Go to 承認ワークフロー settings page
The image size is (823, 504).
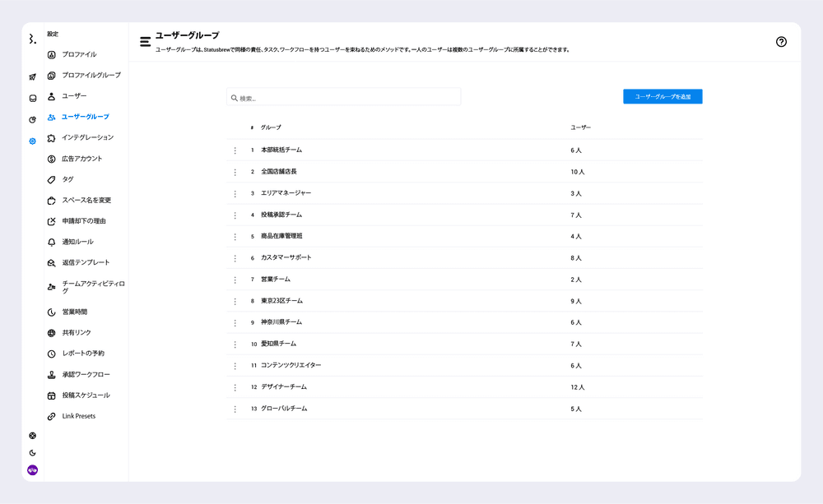click(86, 375)
